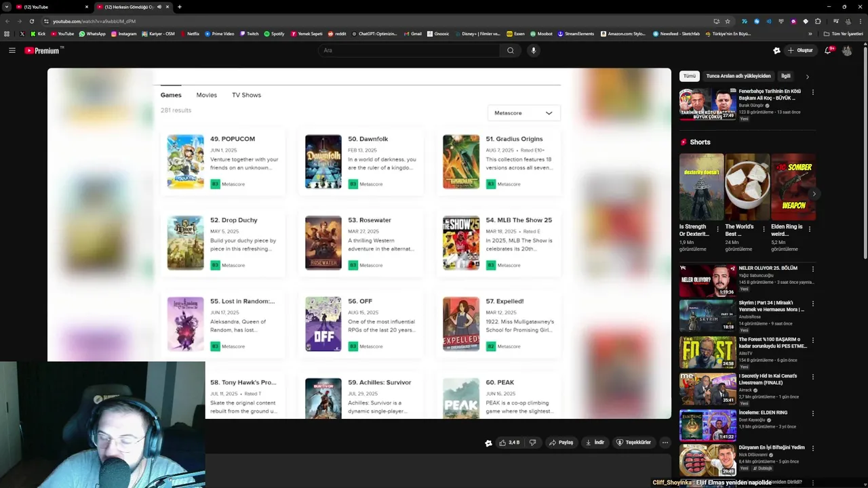This screenshot has width=868, height=488.
Task: Advance Shorts shelf with next arrow
Action: pyautogui.click(x=814, y=194)
